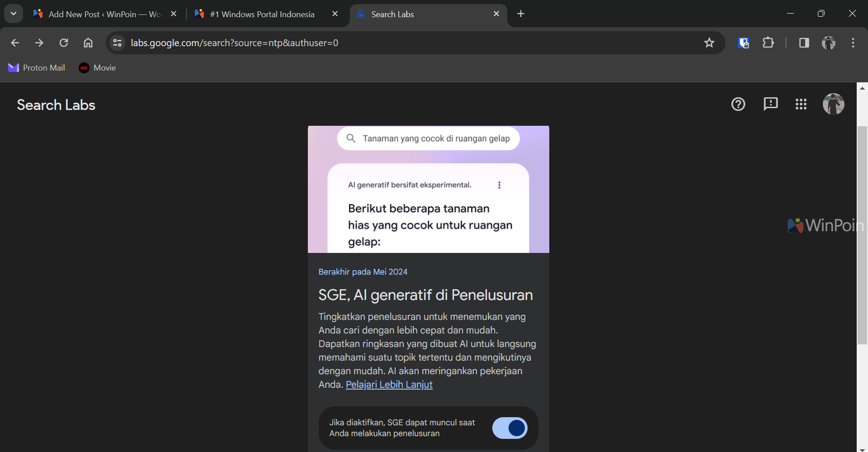Go to the browser home page
This screenshot has height=452, width=868.
click(88, 43)
